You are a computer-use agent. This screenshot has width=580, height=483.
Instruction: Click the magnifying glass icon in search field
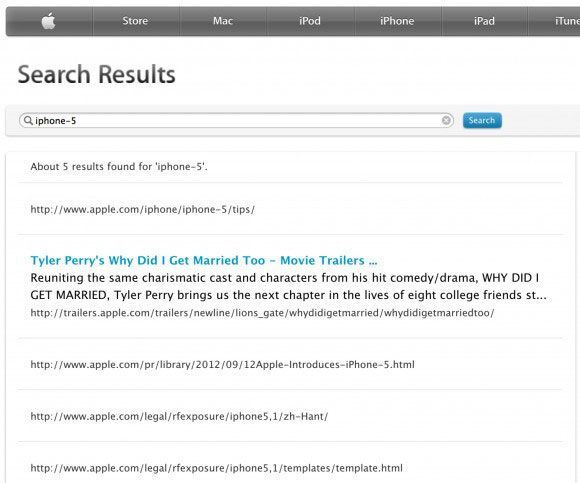[28, 120]
